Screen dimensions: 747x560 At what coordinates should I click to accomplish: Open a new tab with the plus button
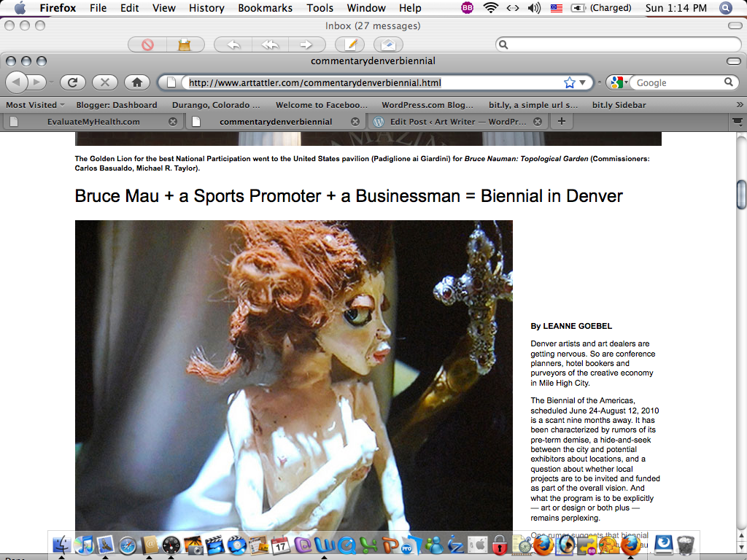pyautogui.click(x=561, y=121)
